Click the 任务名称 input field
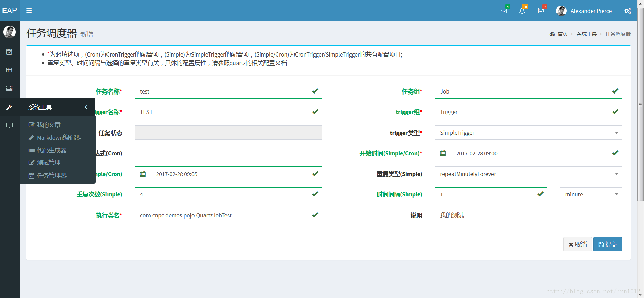This screenshot has height=298, width=644. pos(228,91)
